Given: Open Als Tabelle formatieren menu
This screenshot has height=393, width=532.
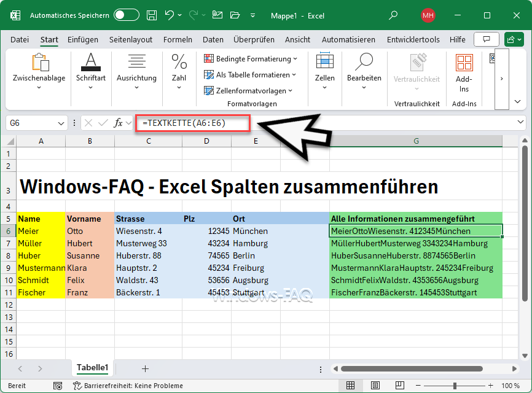Looking at the screenshot, I should coord(249,74).
